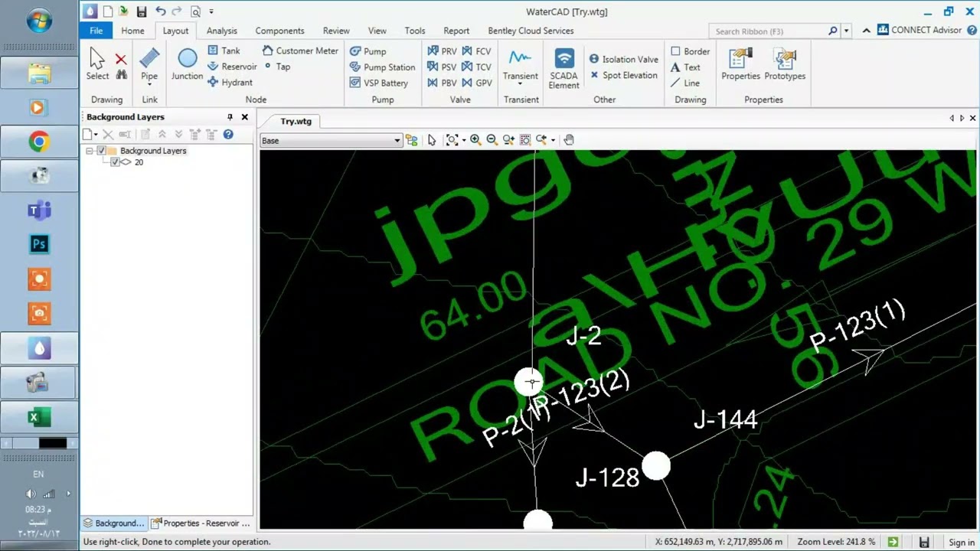Pick the Tank node tool
The height and width of the screenshot is (551, 980).
coord(224,51)
